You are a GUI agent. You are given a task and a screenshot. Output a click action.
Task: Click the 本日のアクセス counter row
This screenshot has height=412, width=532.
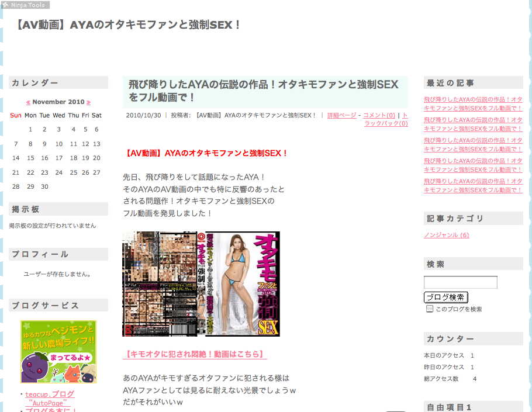tap(449, 355)
